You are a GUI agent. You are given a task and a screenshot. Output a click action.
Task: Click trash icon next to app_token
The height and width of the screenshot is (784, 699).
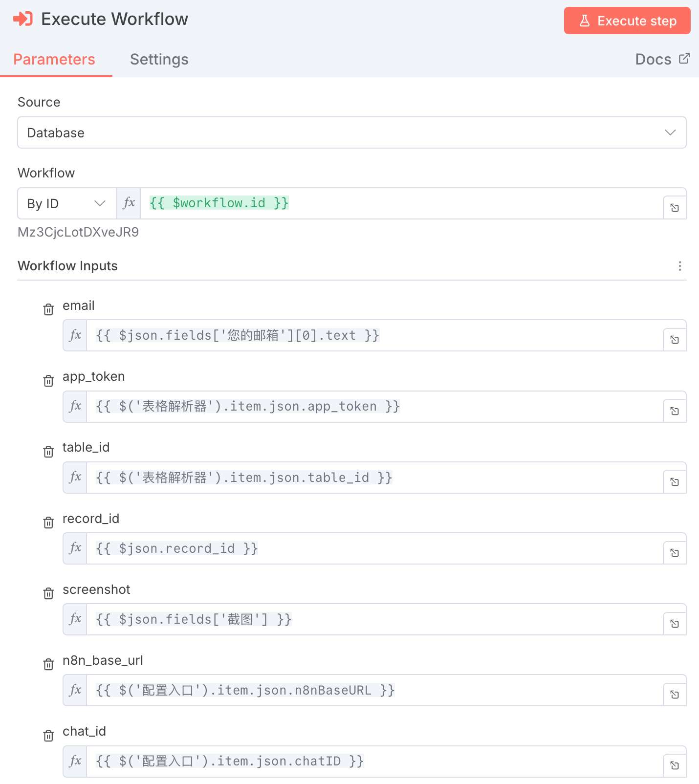coord(48,381)
